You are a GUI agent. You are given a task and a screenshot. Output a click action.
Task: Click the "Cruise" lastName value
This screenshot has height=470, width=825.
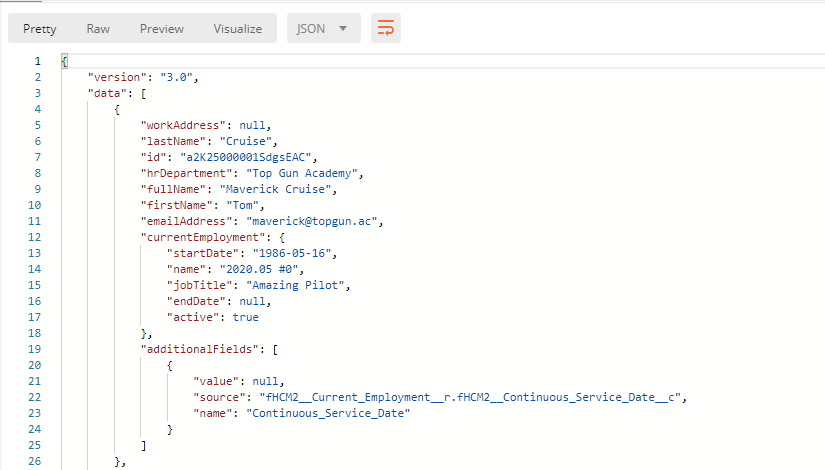tap(246, 141)
